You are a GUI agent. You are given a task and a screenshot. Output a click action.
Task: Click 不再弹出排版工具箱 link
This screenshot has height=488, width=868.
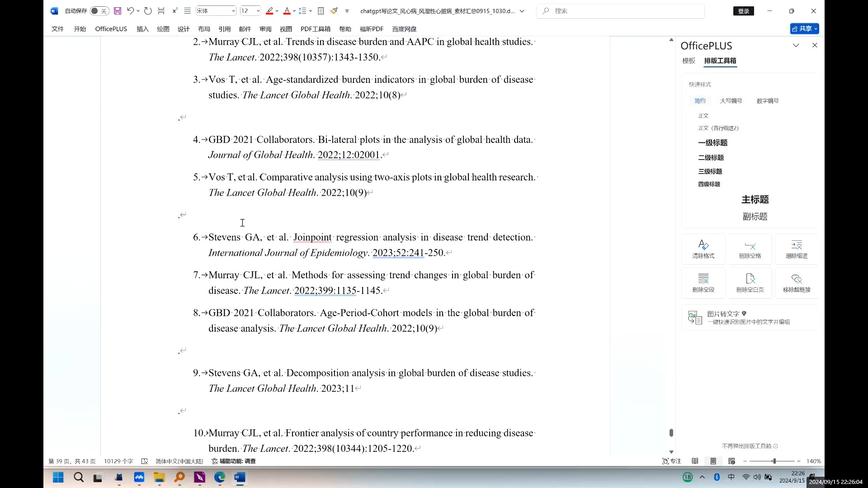[x=750, y=446]
